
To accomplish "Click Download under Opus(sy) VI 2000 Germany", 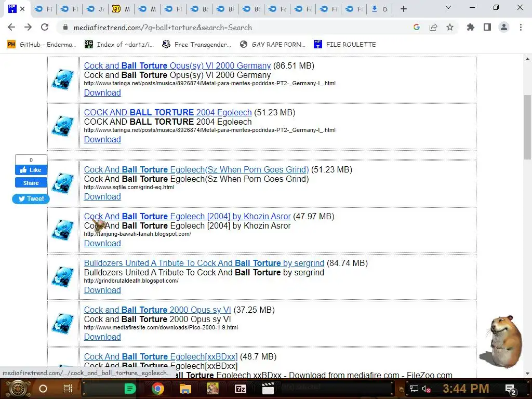I will pyautogui.click(x=102, y=92).
